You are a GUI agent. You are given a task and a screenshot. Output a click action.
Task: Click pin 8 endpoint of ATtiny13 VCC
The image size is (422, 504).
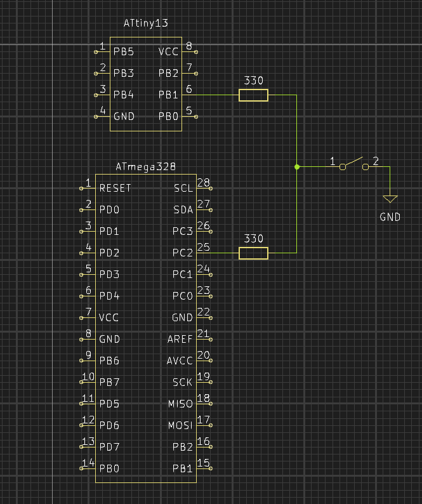pyautogui.click(x=196, y=52)
